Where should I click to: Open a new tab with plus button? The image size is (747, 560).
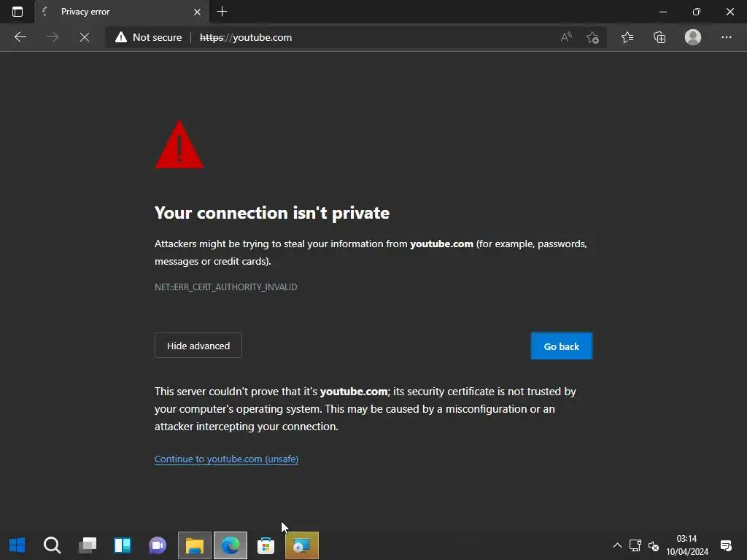tap(222, 12)
